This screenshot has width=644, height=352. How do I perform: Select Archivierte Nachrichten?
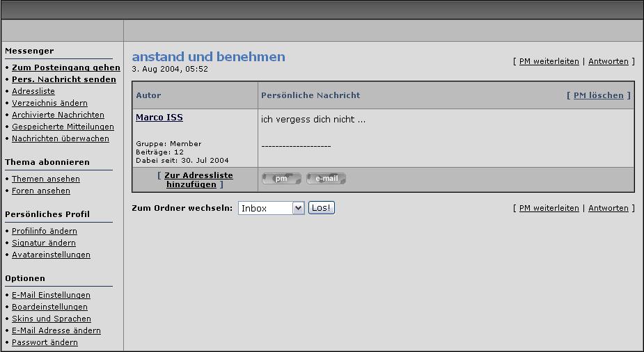point(58,115)
